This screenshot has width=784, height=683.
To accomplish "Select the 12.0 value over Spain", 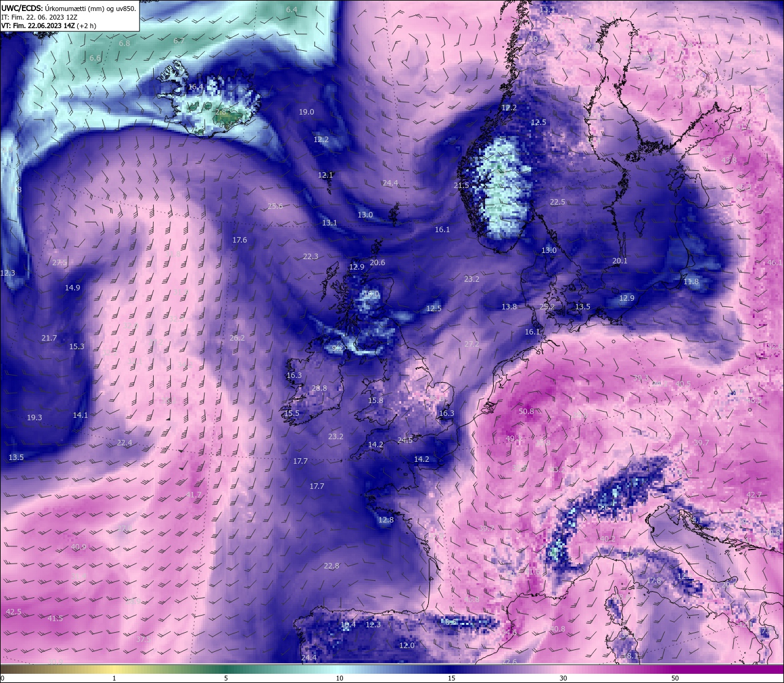I will click(x=407, y=646).
